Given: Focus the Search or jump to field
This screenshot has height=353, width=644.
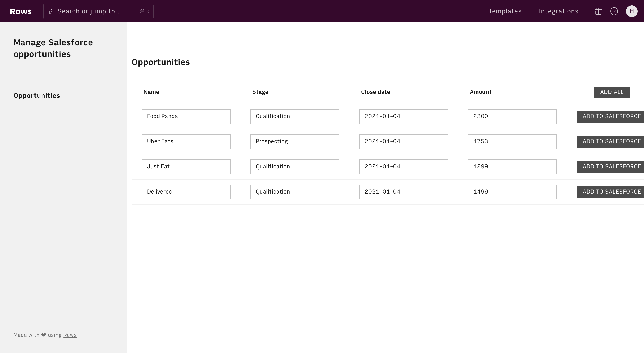Looking at the screenshot, I should [98, 11].
